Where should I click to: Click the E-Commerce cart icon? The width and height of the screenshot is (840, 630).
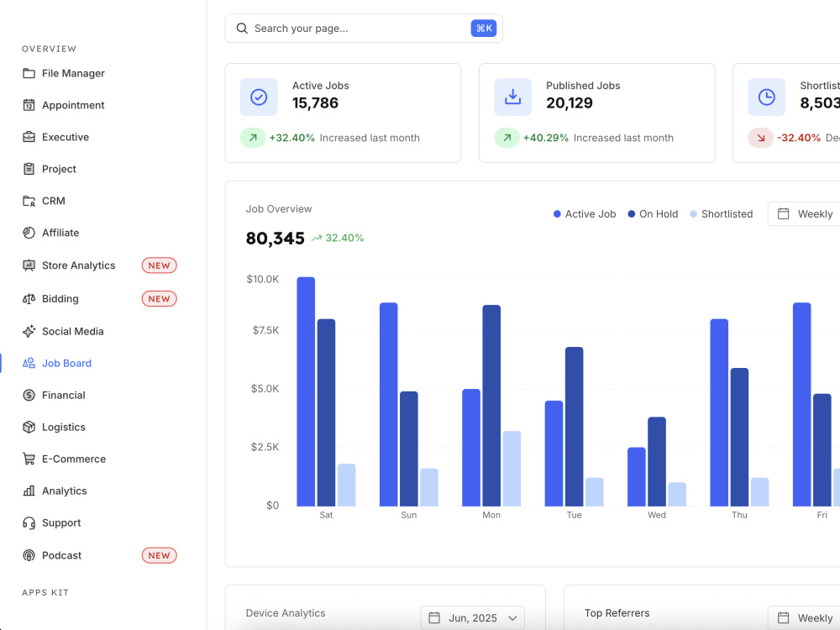tap(29, 459)
